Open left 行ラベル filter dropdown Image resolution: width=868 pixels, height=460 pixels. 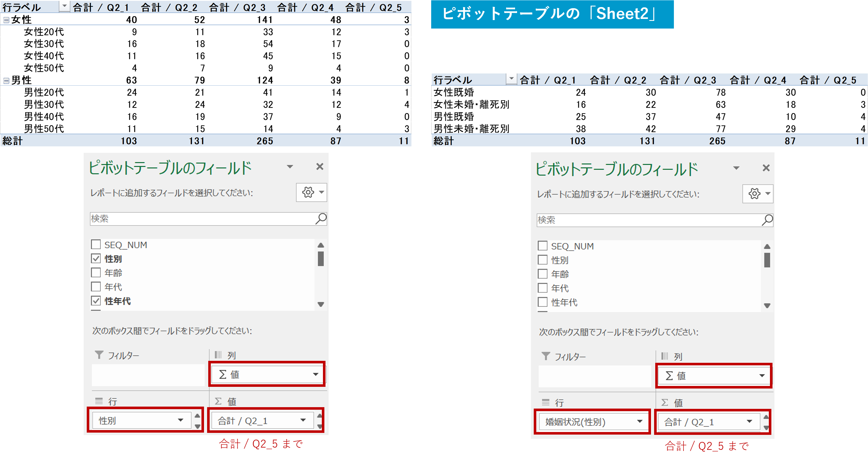click(64, 6)
